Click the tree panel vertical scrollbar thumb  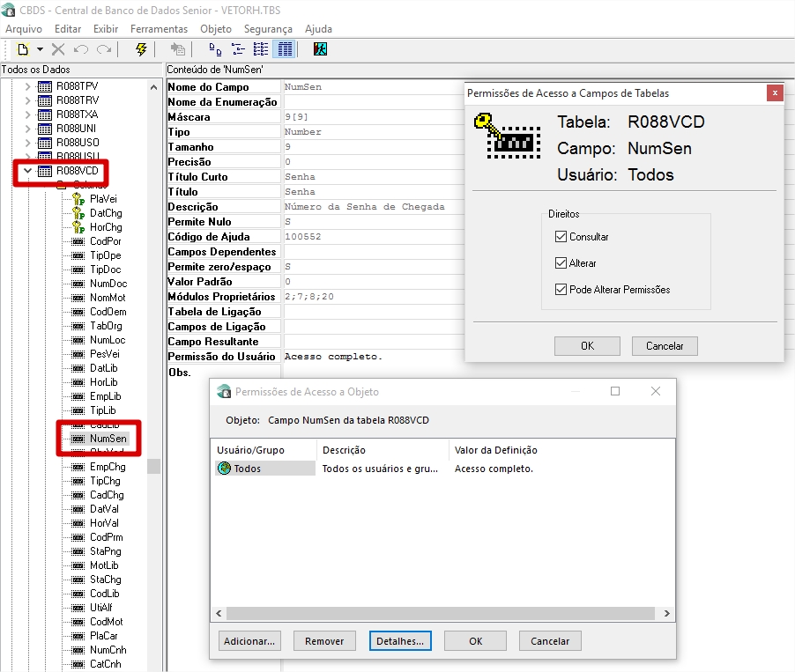click(153, 466)
